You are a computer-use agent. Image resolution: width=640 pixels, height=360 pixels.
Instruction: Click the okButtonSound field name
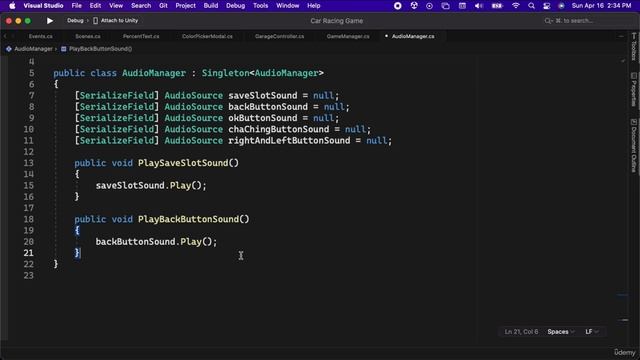tap(262, 118)
